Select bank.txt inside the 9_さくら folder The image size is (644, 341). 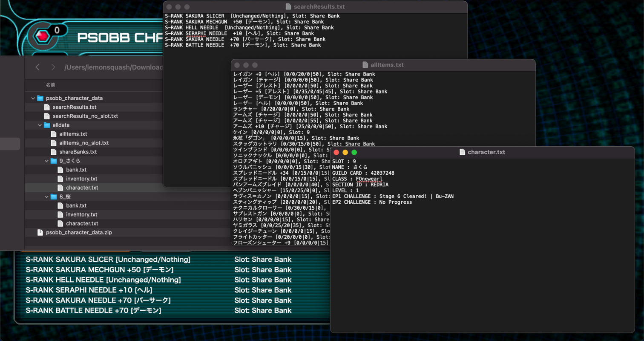tap(76, 170)
